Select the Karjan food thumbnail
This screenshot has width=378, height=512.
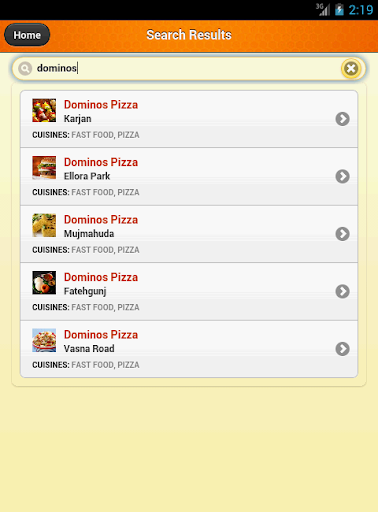pos(44,110)
